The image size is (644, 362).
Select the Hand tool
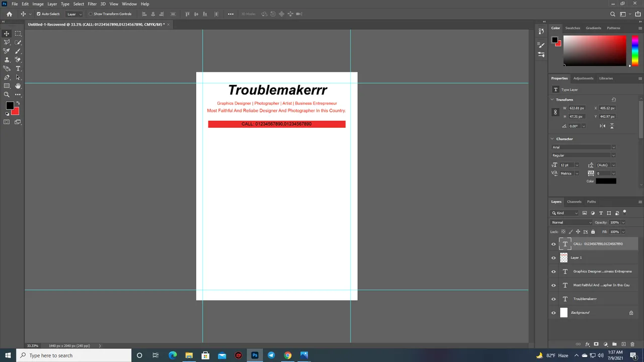[18, 86]
